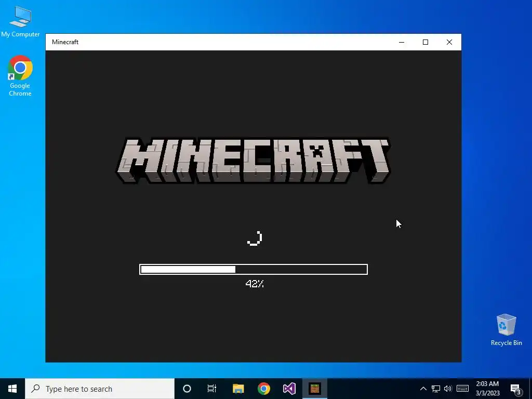Click the touch keyboard tray icon
The width and height of the screenshot is (532, 399).
pos(462,389)
